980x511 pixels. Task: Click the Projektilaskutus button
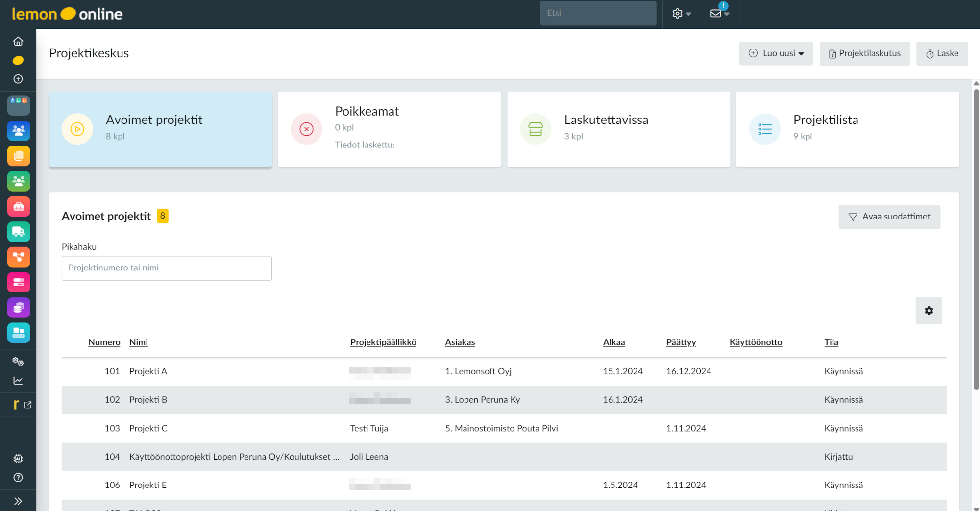point(864,53)
